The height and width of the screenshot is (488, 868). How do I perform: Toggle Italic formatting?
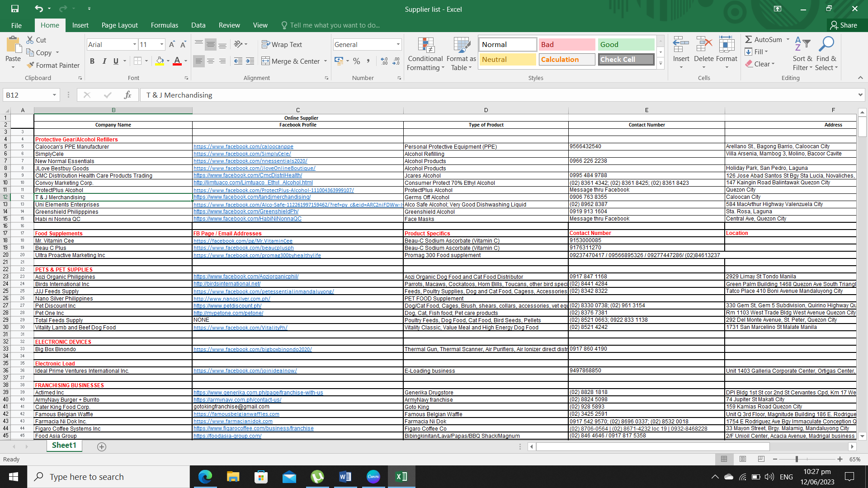click(x=104, y=61)
